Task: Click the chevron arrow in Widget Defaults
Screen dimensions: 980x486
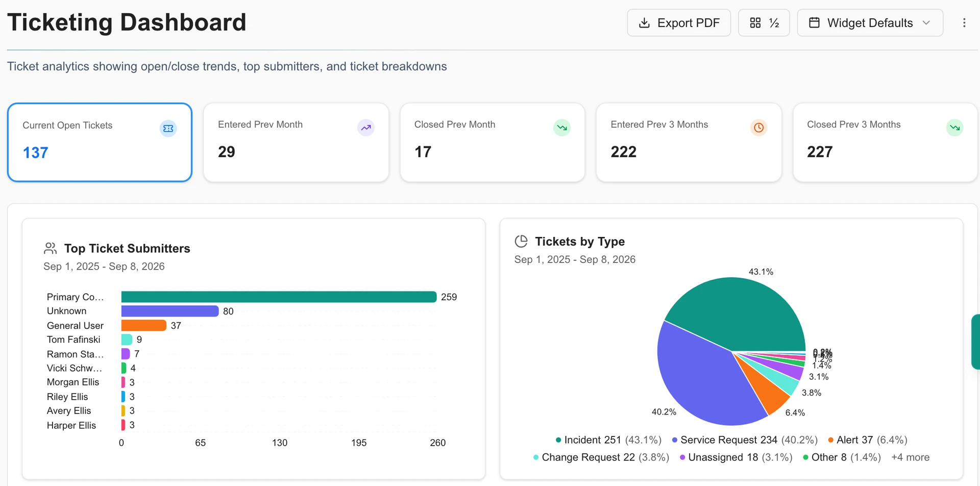Action: pos(926,23)
